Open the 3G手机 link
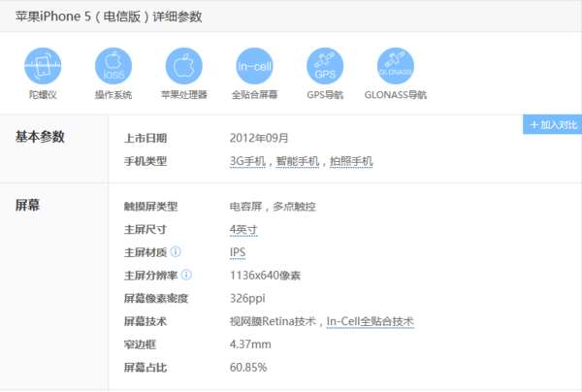 (x=247, y=161)
